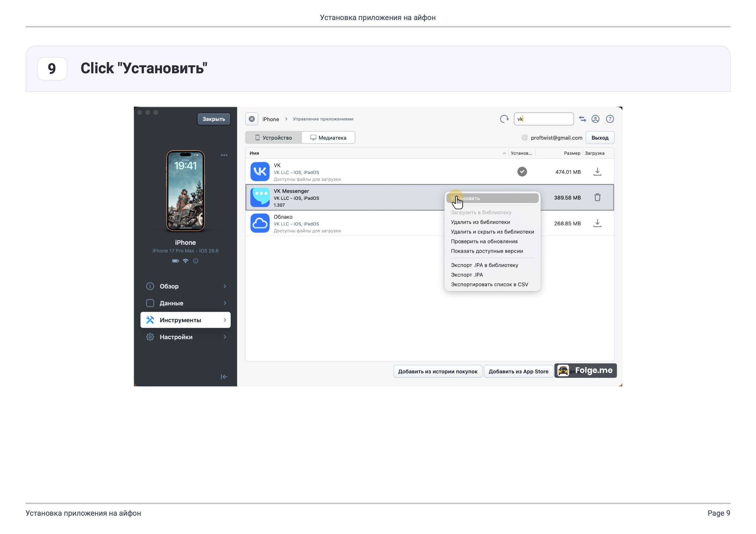Switch to the Устройство tab

[274, 138]
